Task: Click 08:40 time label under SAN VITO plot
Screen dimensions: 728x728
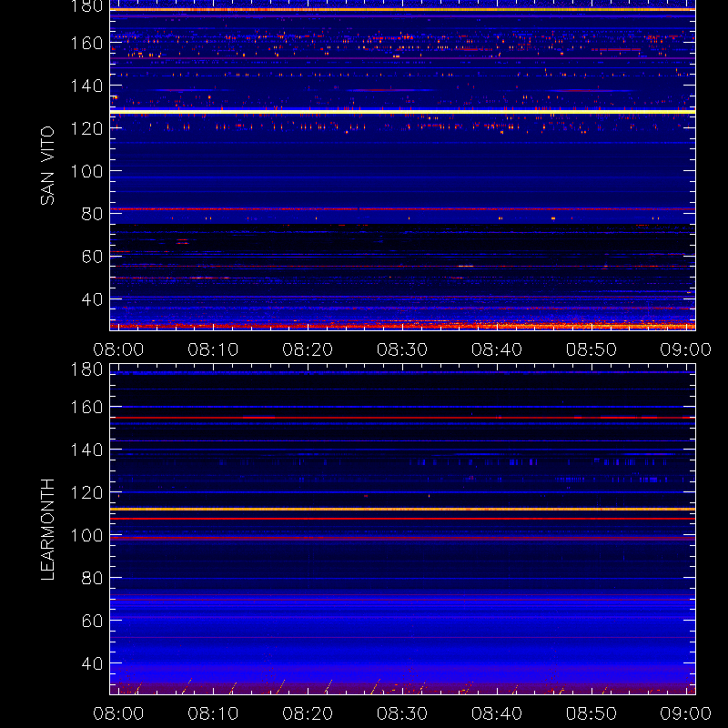Action: (497, 349)
